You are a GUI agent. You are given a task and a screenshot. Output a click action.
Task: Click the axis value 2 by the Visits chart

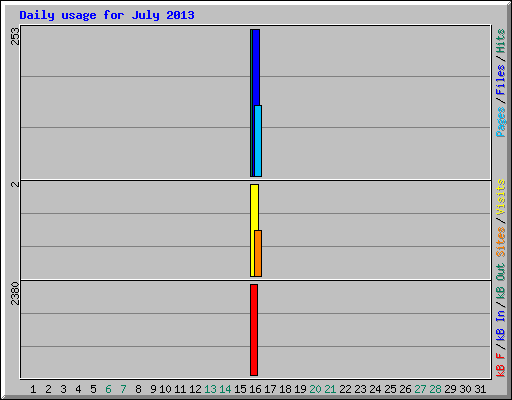click(x=15, y=184)
